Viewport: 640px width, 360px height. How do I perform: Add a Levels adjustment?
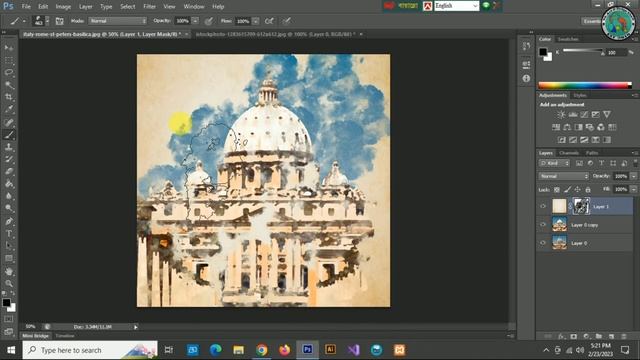[x=573, y=115]
